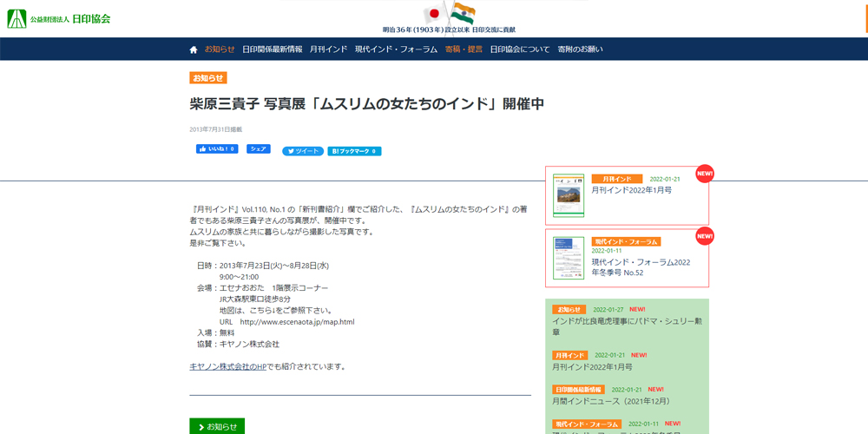Open 日印関係最新情報 in the navigation bar
868x434 pixels.
pyautogui.click(x=273, y=49)
